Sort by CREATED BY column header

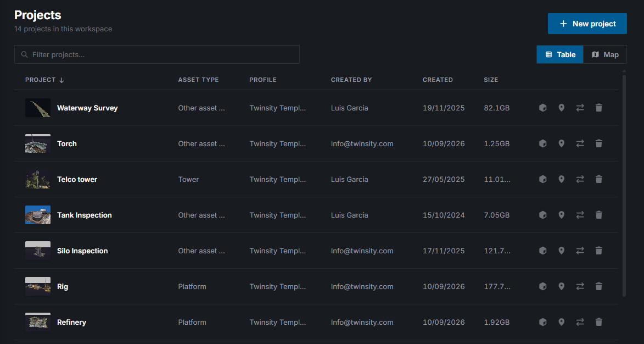tap(351, 80)
